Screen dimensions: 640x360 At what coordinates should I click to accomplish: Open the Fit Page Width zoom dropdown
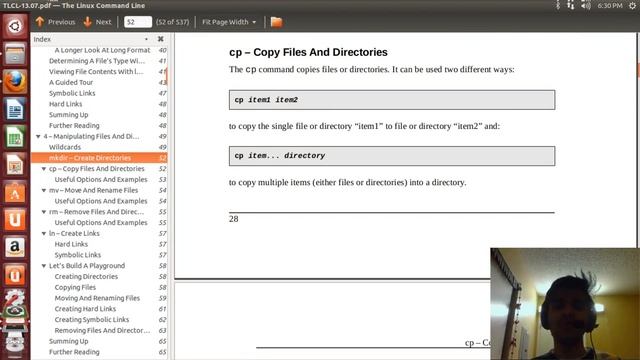[x=229, y=22]
